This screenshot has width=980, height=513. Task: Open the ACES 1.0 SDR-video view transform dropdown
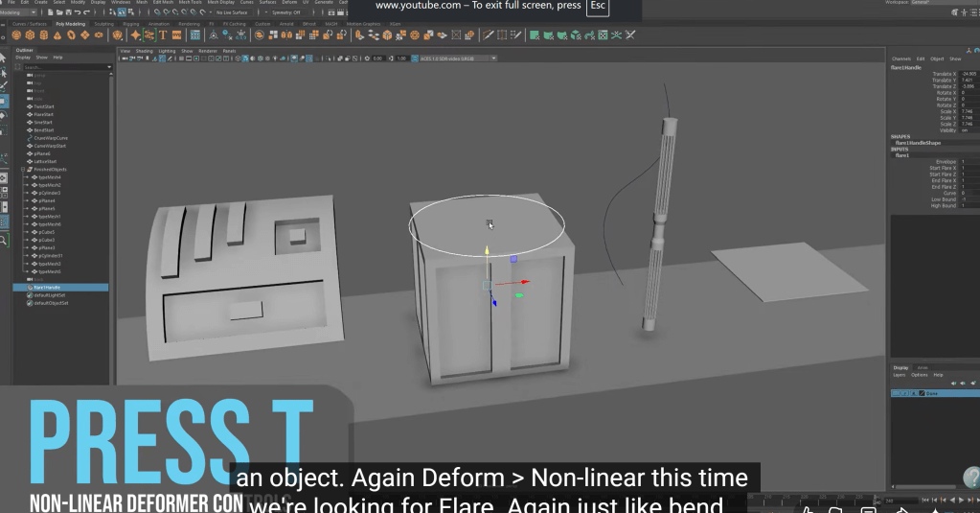pyautogui.click(x=459, y=58)
